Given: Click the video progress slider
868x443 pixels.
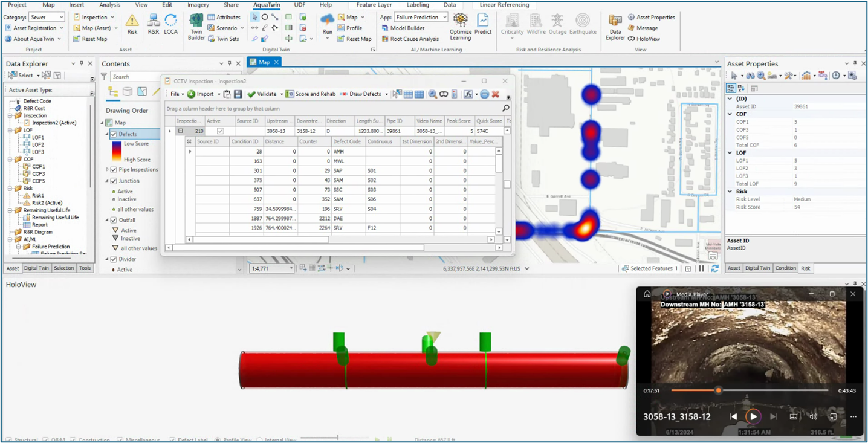Looking at the screenshot, I should (x=718, y=390).
